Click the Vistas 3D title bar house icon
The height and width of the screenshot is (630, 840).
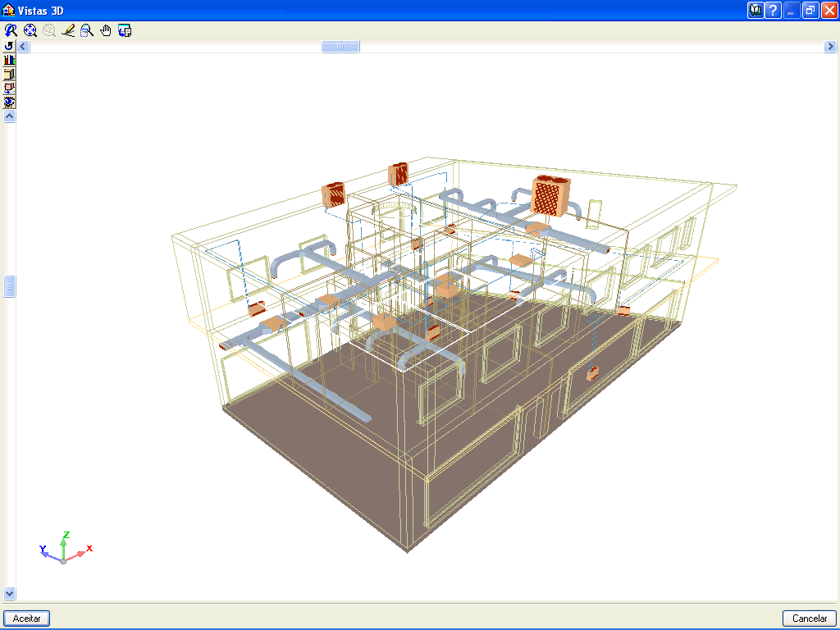coord(8,10)
